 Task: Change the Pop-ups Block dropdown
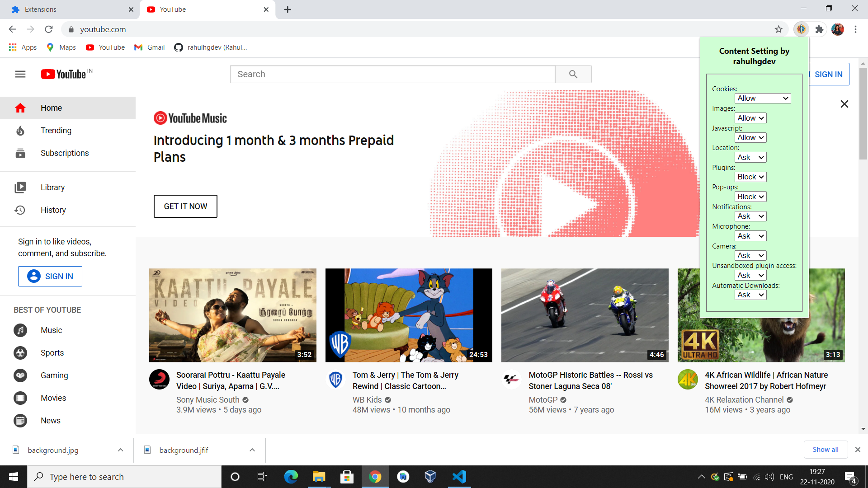point(750,197)
